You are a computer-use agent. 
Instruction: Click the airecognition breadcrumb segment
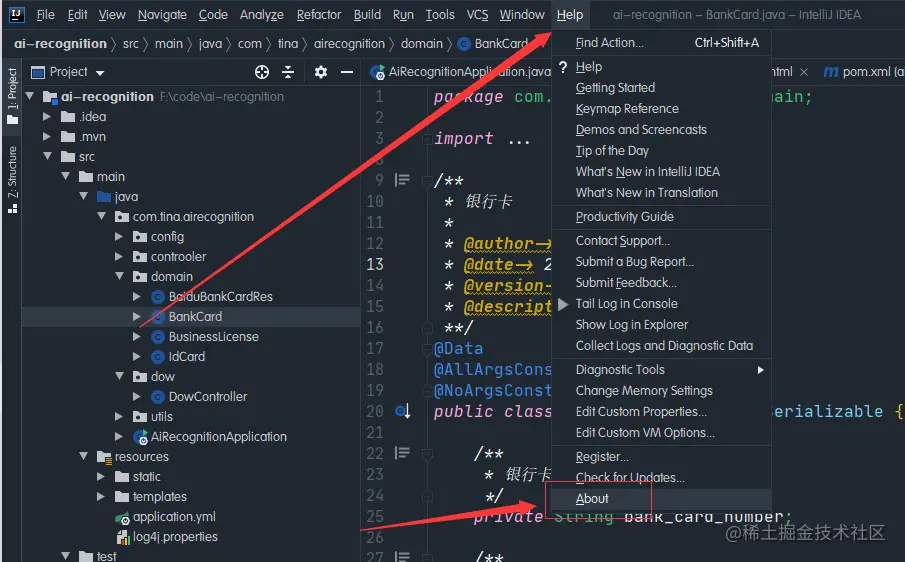pos(349,44)
